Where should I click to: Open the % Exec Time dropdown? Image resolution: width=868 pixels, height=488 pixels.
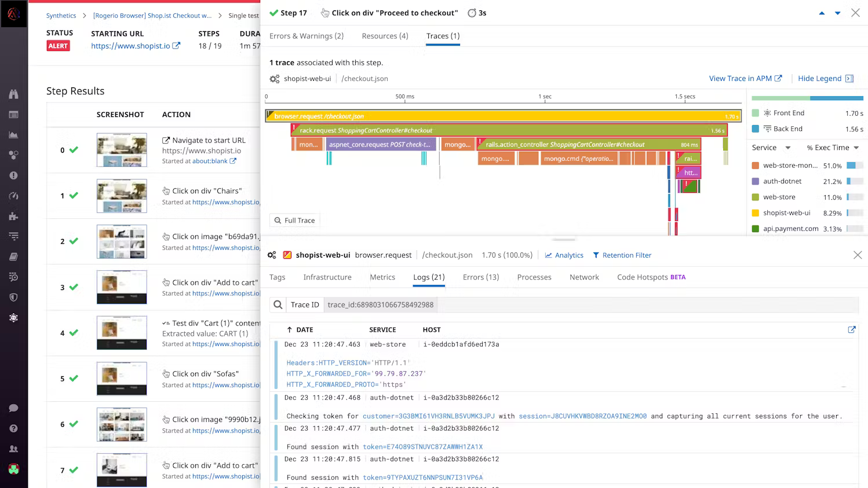[x=832, y=148]
